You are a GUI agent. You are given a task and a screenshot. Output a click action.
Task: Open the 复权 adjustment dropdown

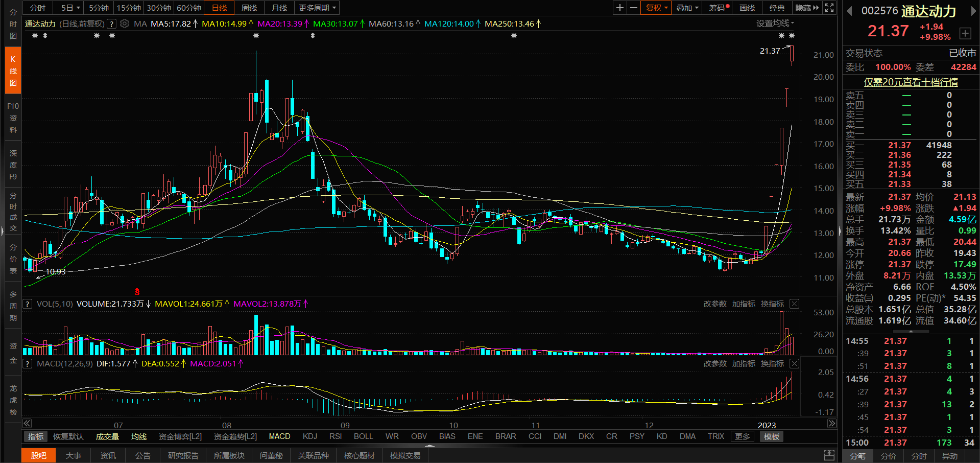656,8
